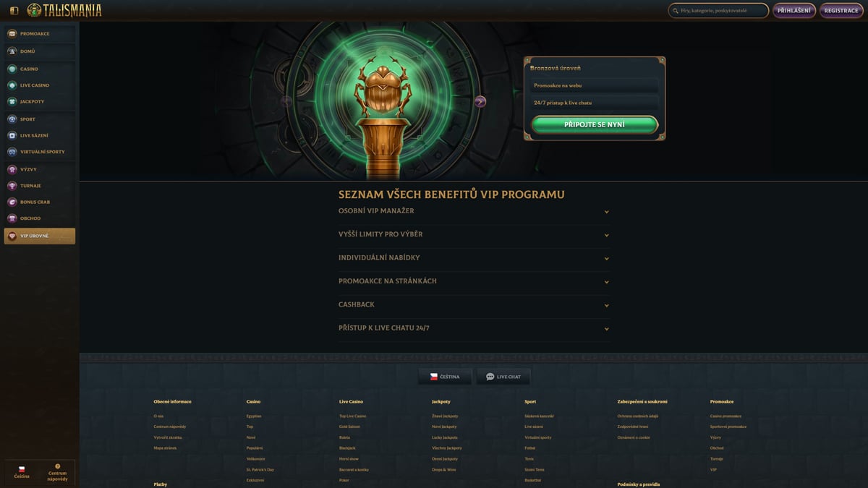Go to the next VIP level arrow
This screenshot has height=488, width=868.
[x=480, y=102]
